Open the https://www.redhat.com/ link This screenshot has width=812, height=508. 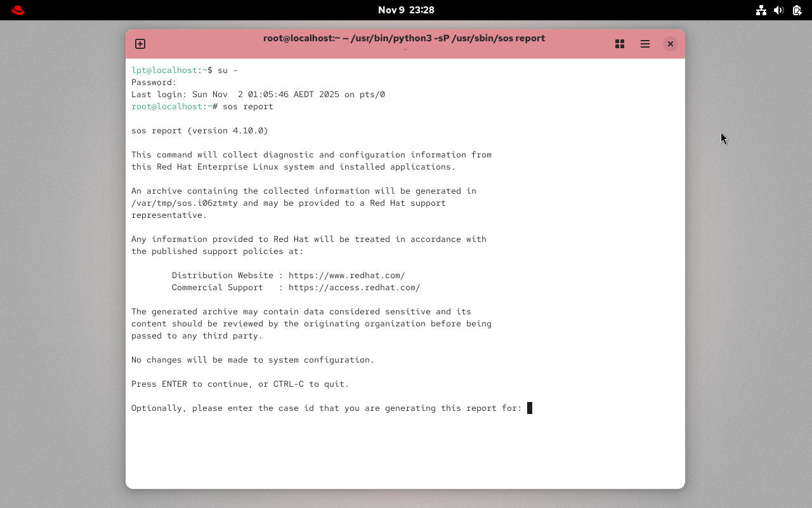346,275
